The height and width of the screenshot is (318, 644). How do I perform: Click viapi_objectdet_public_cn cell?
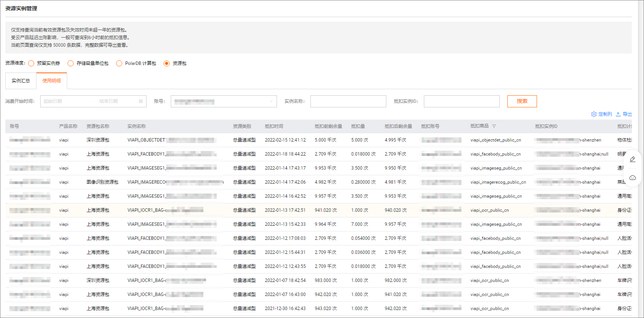click(496, 140)
